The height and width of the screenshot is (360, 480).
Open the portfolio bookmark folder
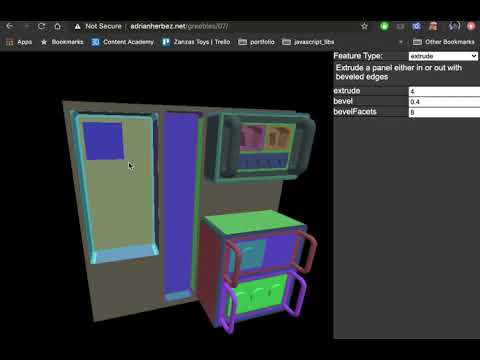256,42
